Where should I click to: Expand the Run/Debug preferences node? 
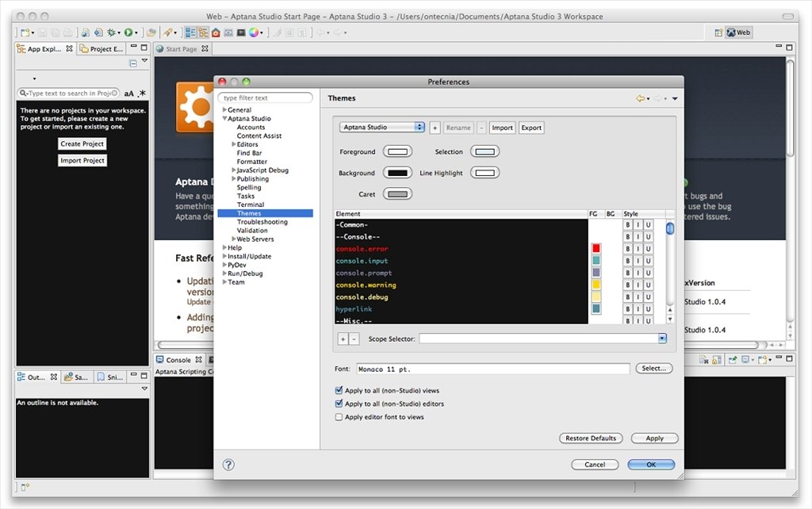[224, 274]
